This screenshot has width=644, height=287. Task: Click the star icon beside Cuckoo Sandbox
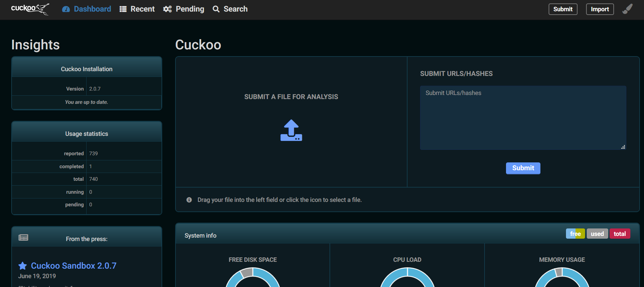coord(22,266)
